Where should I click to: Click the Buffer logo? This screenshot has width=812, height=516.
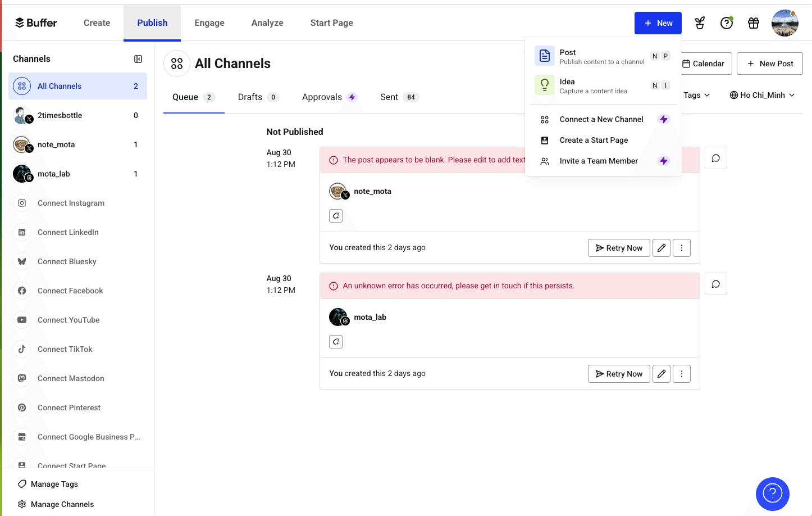pos(36,23)
